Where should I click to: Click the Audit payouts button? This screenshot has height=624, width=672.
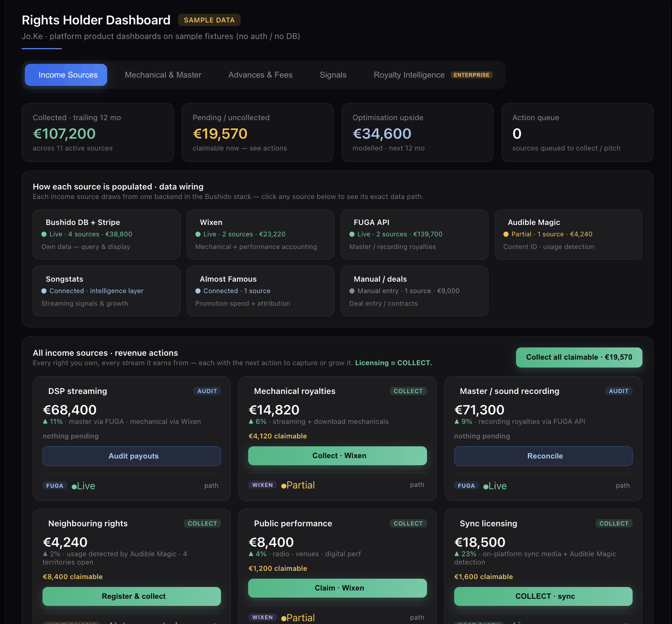pyautogui.click(x=132, y=456)
